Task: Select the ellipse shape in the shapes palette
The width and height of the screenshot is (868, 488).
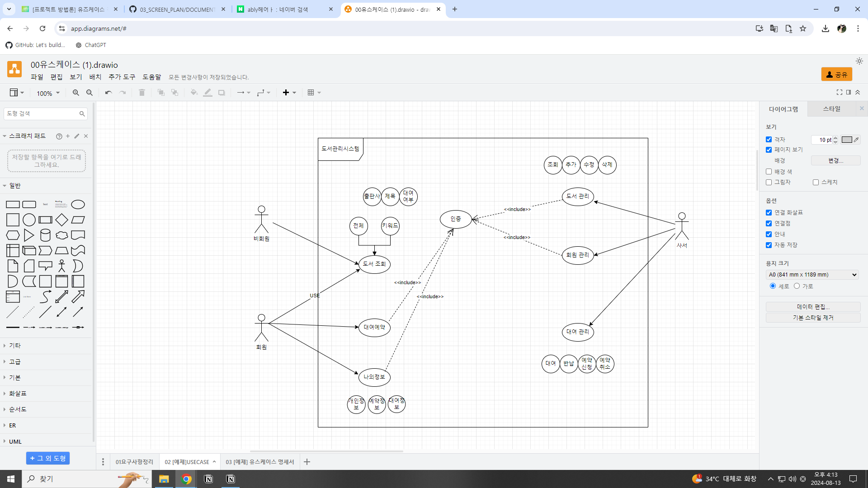Action: [x=78, y=205]
